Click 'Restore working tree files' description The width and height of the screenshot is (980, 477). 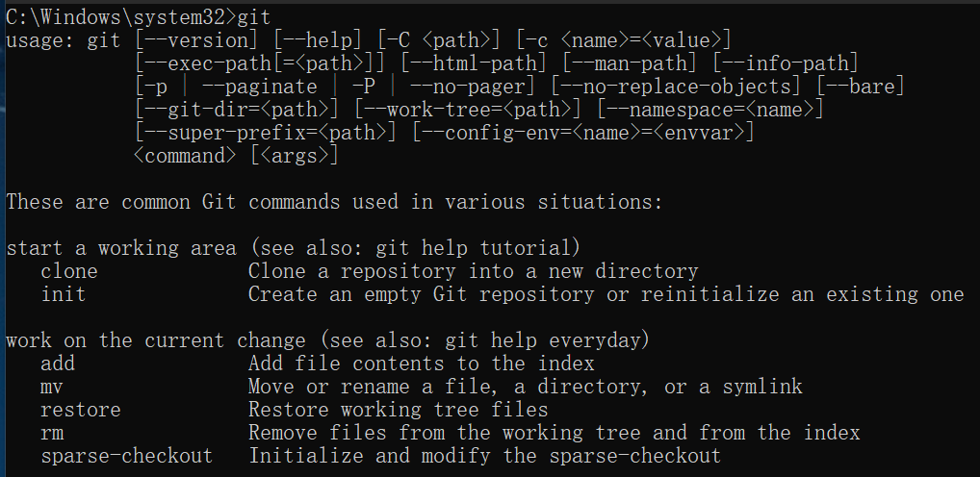point(399,410)
